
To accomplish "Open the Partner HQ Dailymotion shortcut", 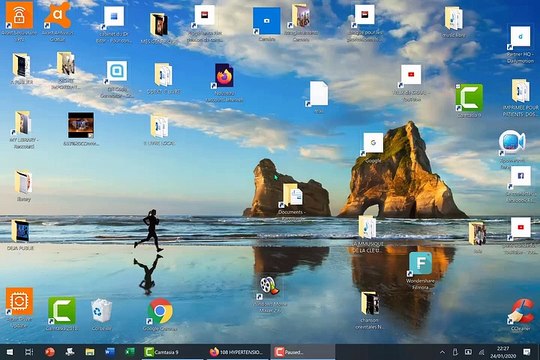I will coord(520,37).
